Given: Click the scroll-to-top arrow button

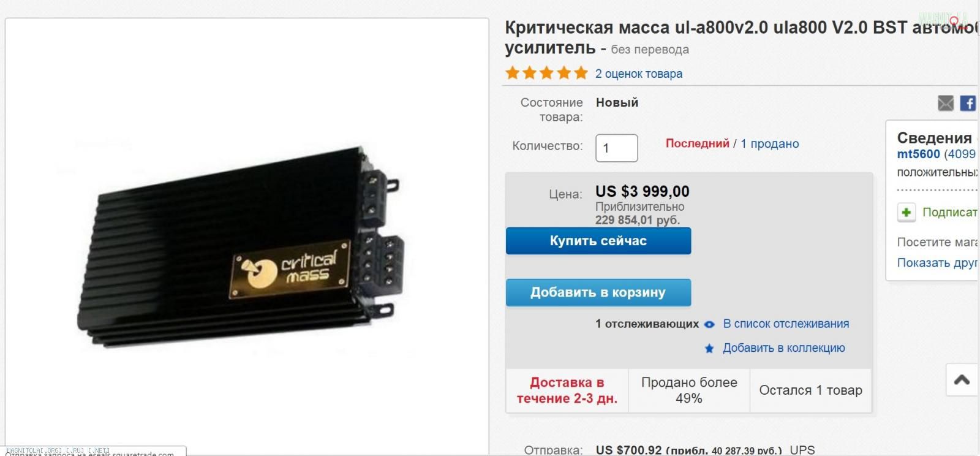Looking at the screenshot, I should pos(962,381).
